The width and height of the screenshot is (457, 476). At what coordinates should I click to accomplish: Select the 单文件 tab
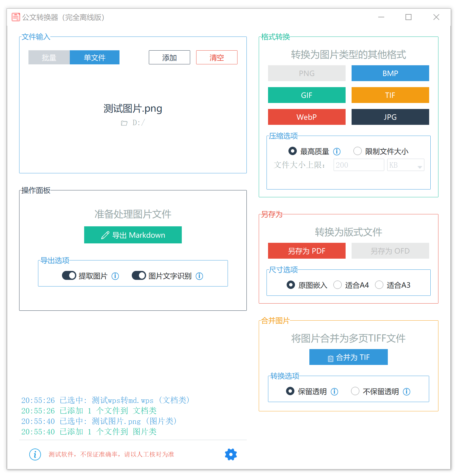click(95, 57)
